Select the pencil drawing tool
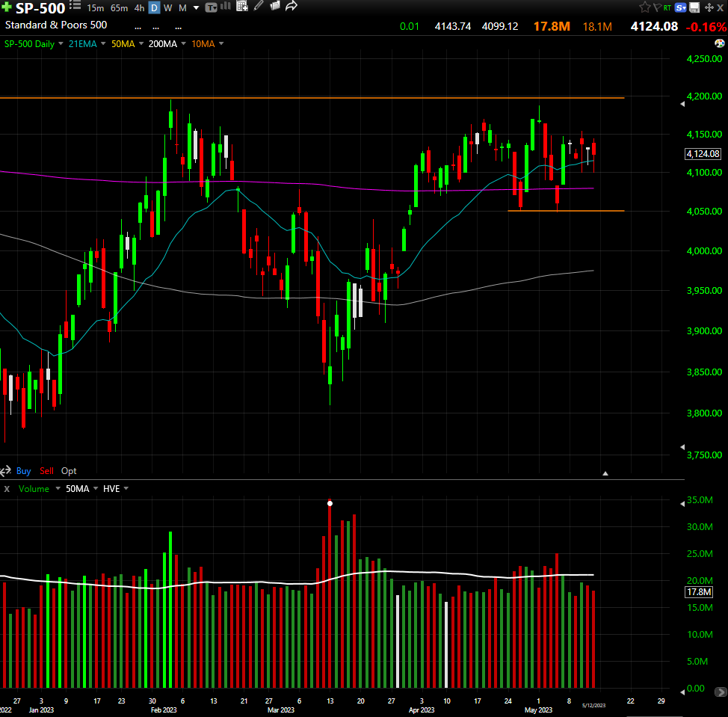This screenshot has width=728, height=717. [259, 5]
